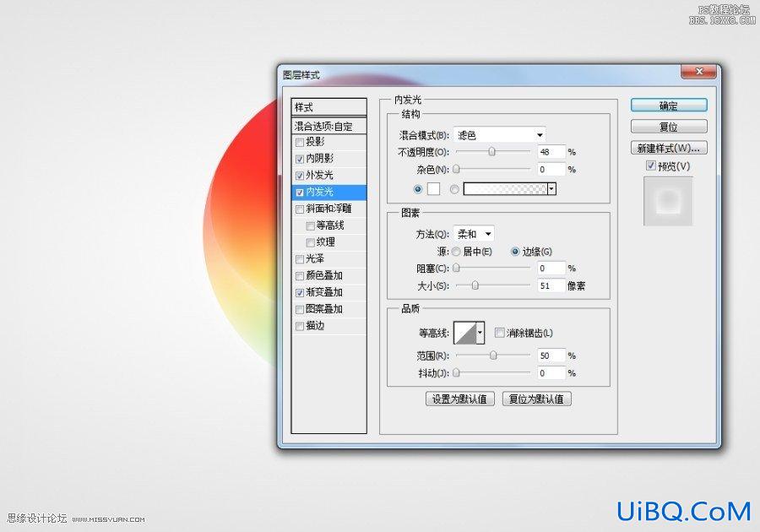Uncheck the 外发光 style checkbox

click(x=300, y=176)
